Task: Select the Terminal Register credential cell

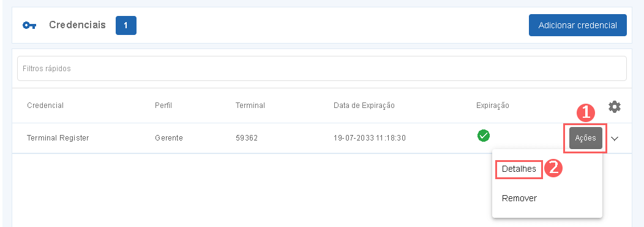Action: (58, 138)
